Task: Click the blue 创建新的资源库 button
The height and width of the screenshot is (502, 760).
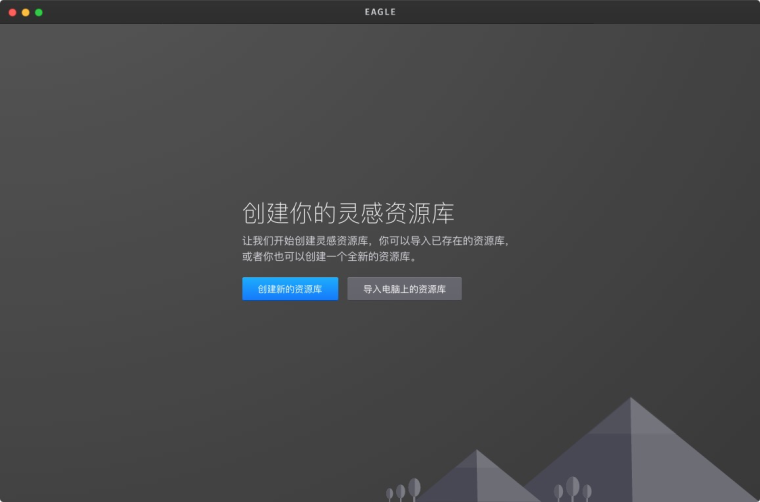Action: pos(290,289)
